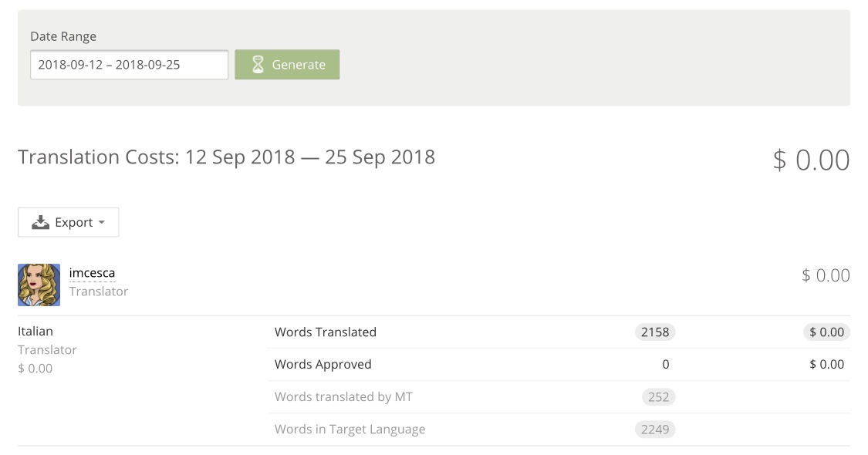
Task: Click the Export download tray icon
Action: [40, 223]
